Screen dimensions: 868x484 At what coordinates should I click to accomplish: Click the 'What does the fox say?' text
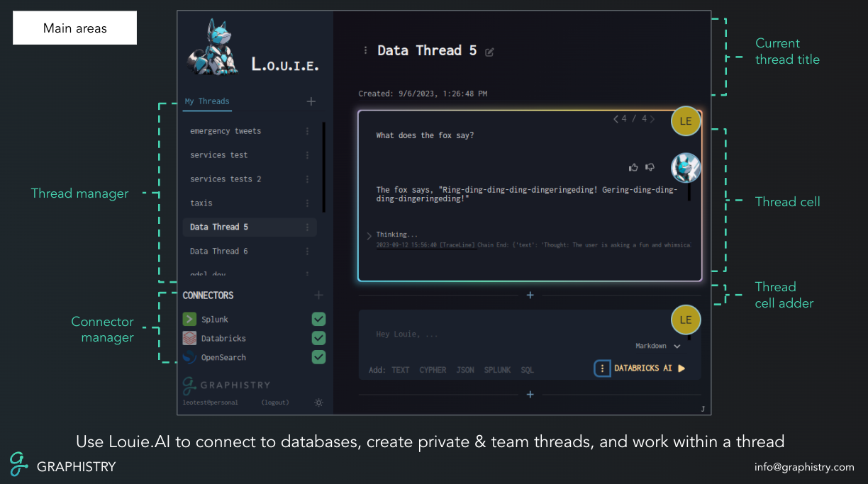click(425, 135)
